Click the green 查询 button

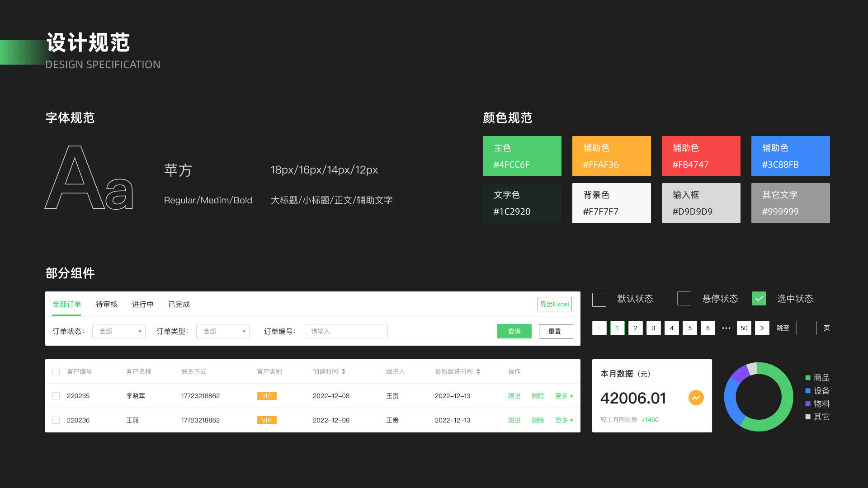tap(514, 331)
